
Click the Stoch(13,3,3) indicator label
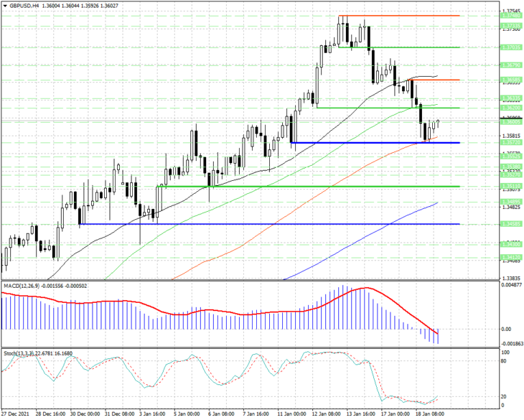pos(19,353)
